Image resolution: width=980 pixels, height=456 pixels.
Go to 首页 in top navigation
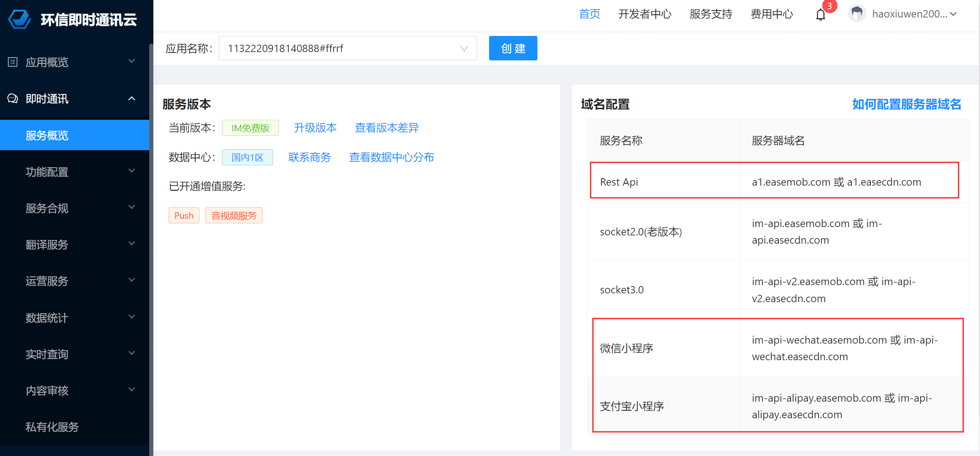click(x=589, y=14)
